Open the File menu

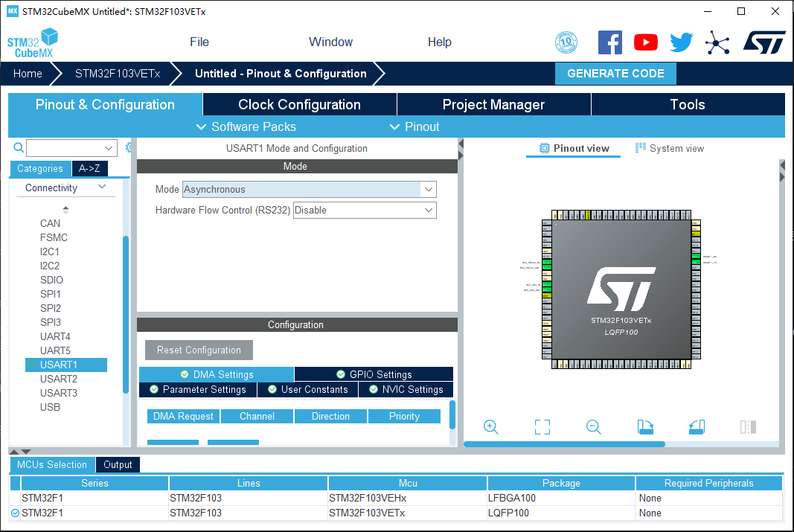click(199, 42)
